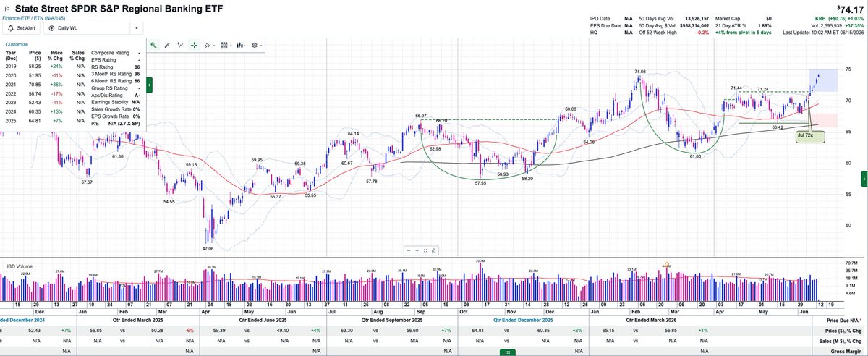Open the data grid layout dropdown
The image size is (868, 356).
coord(226,45)
